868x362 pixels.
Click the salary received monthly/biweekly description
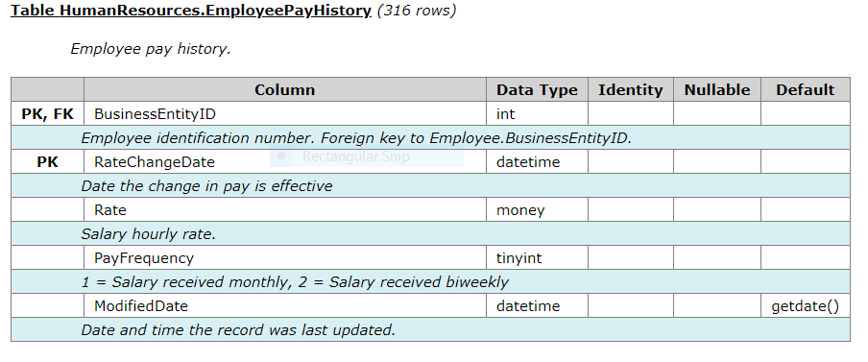click(295, 282)
